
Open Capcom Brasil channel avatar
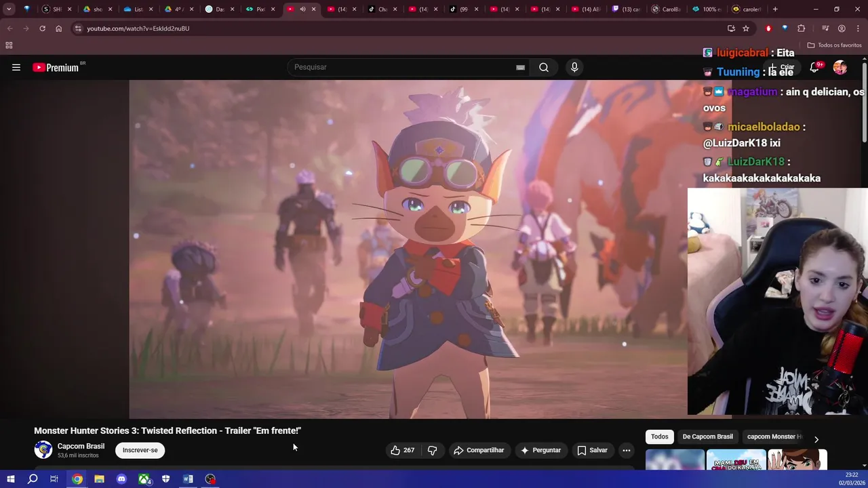pyautogui.click(x=43, y=450)
